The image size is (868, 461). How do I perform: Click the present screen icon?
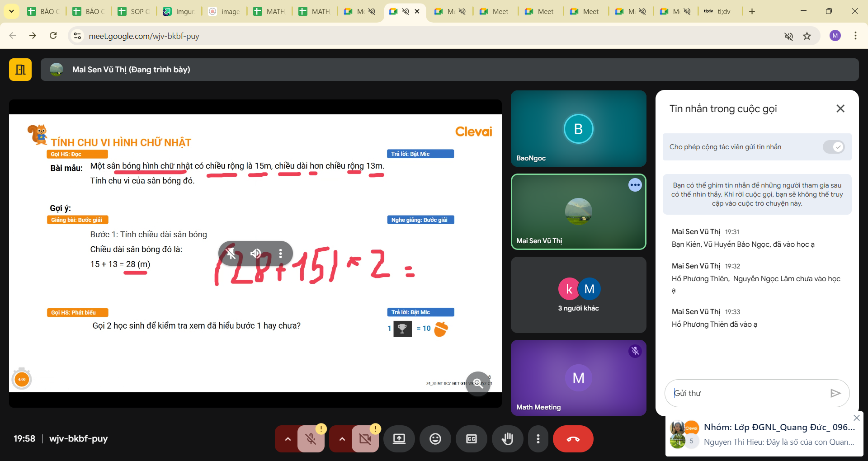tap(399, 439)
